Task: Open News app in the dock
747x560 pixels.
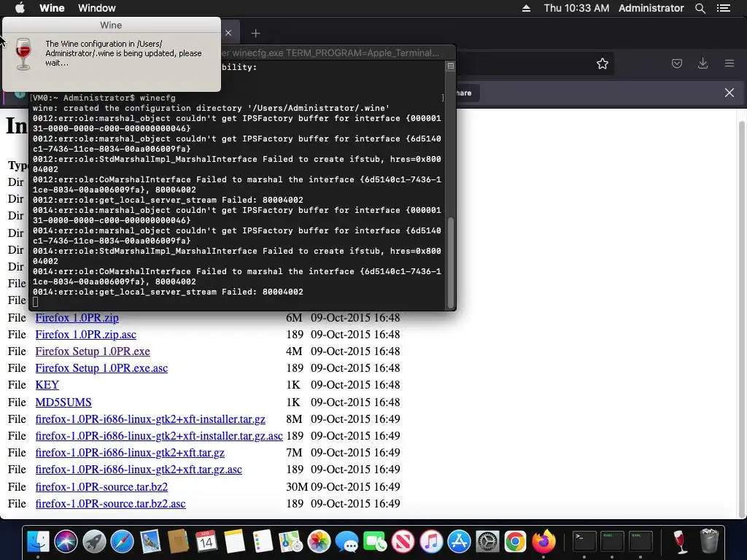Action: pos(403,542)
